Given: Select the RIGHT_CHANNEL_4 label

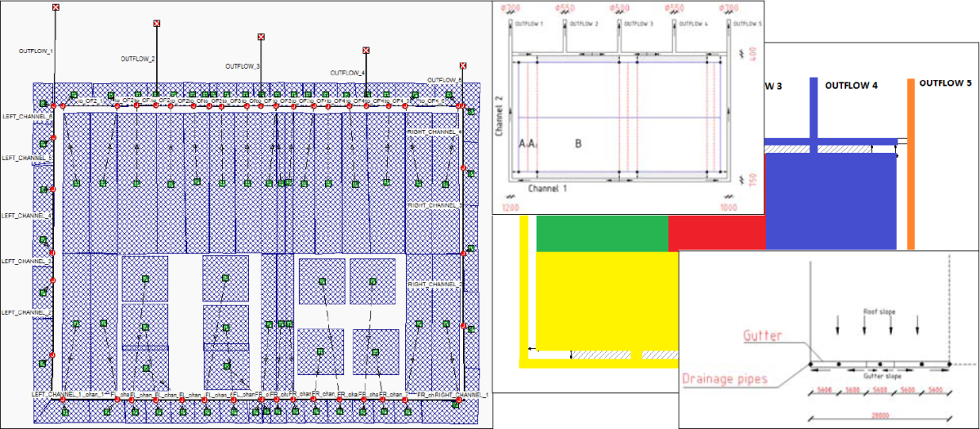Looking at the screenshot, I should 434,132.
